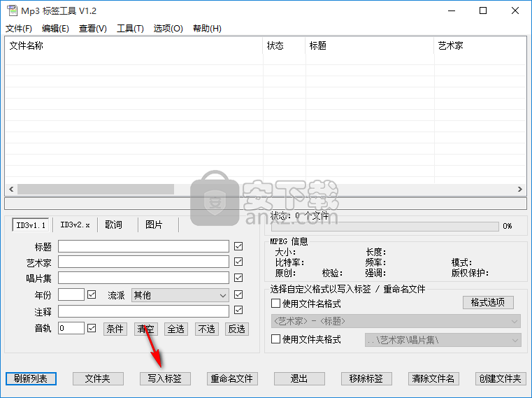Click the 清空 button
532x398 pixels.
click(x=146, y=329)
